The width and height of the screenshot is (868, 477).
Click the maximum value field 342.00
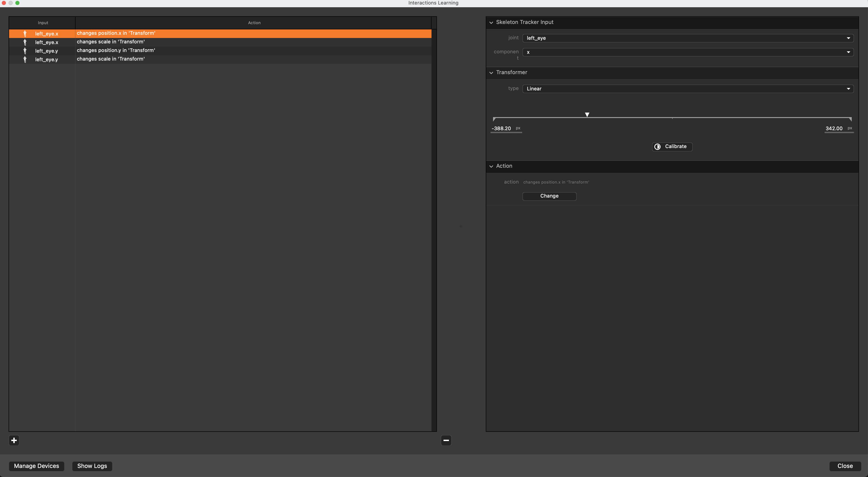tap(834, 129)
